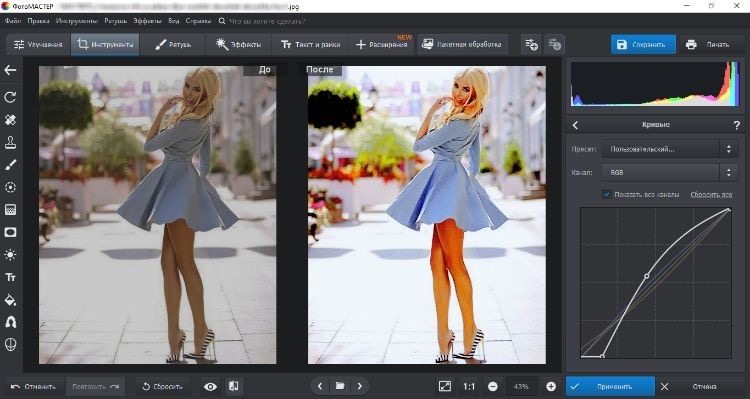The width and height of the screenshot is (750, 399).
Task: Choose the healing bandage tool
Action: click(x=10, y=120)
